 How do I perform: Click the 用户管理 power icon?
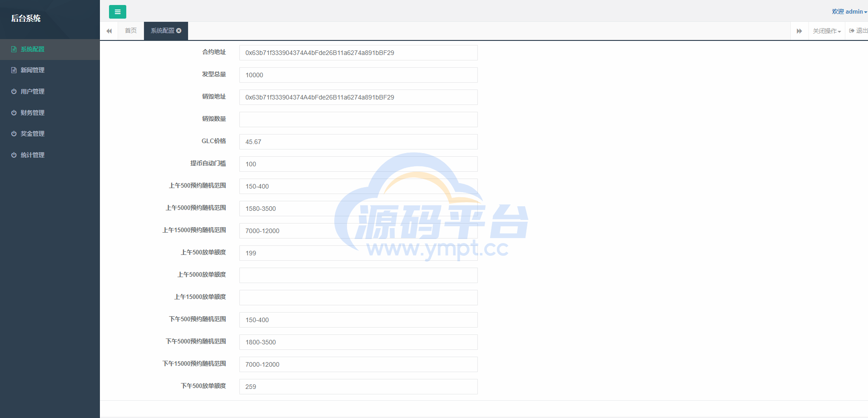pyautogui.click(x=14, y=91)
